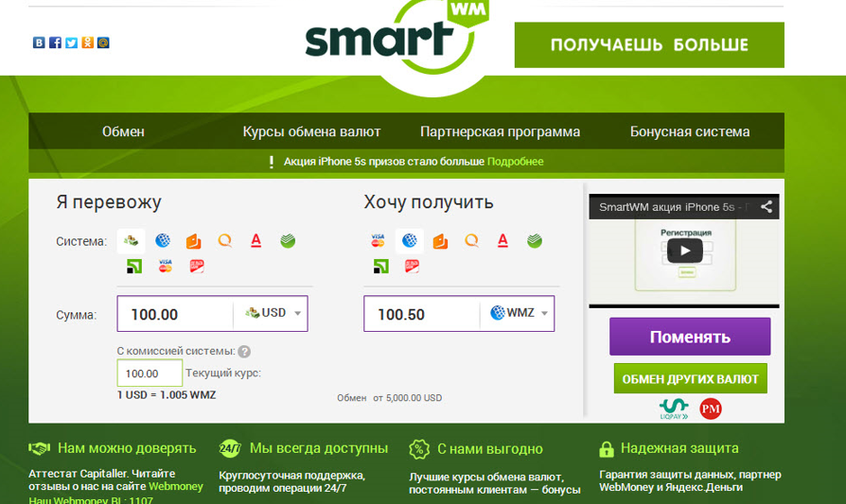Screen dimensions: 846x504
Task: Choose Visa/MasterCard in Хочу получить
Action: [x=378, y=240]
